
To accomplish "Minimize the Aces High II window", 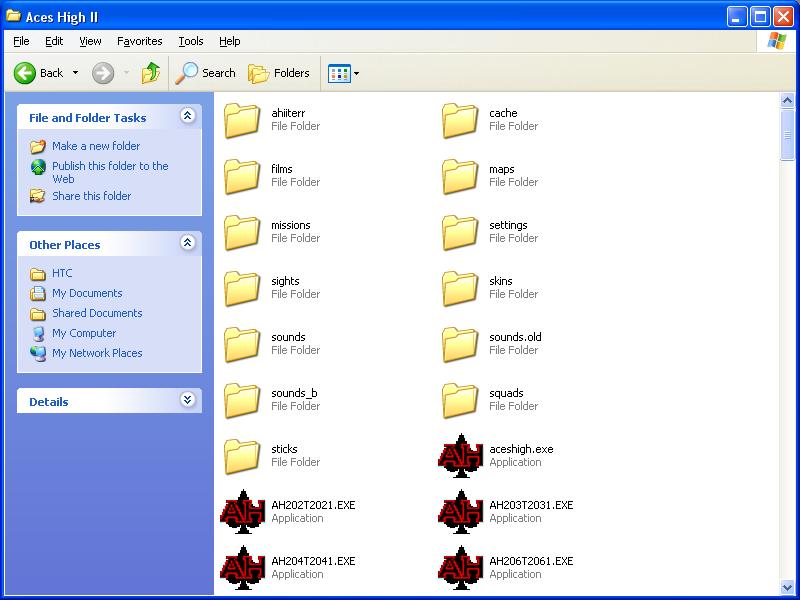I will tap(736, 17).
